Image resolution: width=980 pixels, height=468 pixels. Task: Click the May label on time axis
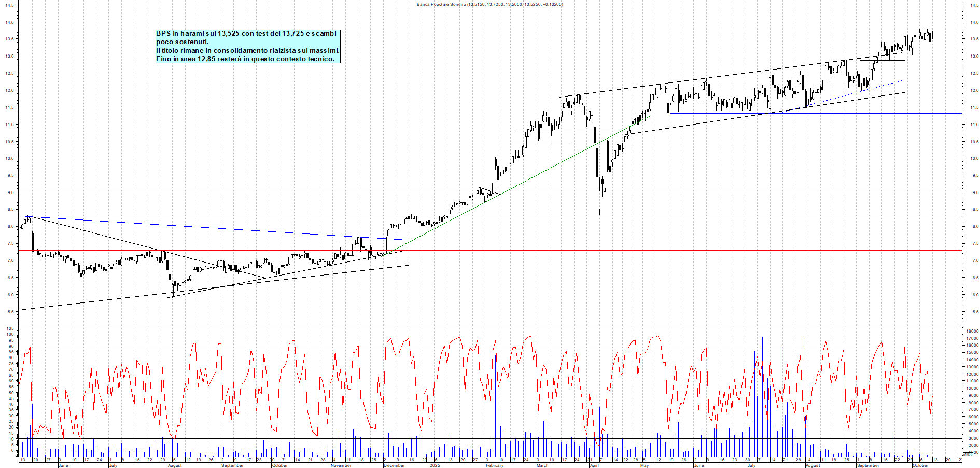tap(644, 465)
